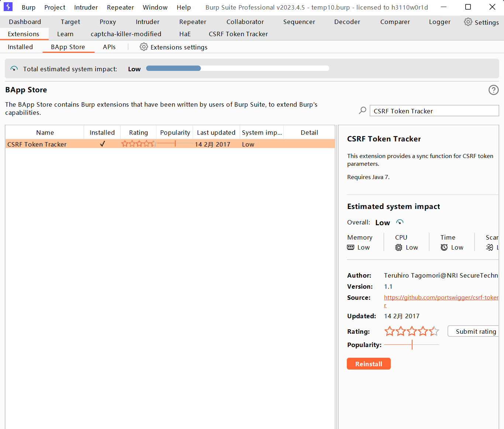The height and width of the screenshot is (429, 504).
Task: Click the Scanner impact icon
Action: click(x=490, y=247)
